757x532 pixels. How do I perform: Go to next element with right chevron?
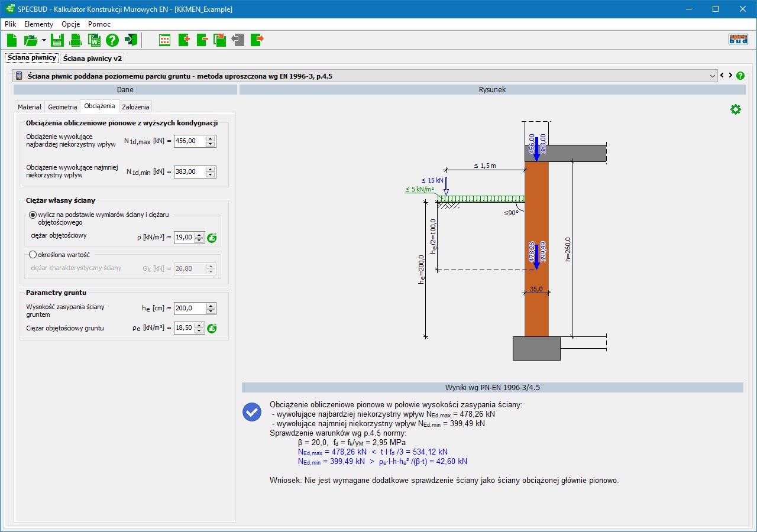(x=730, y=76)
